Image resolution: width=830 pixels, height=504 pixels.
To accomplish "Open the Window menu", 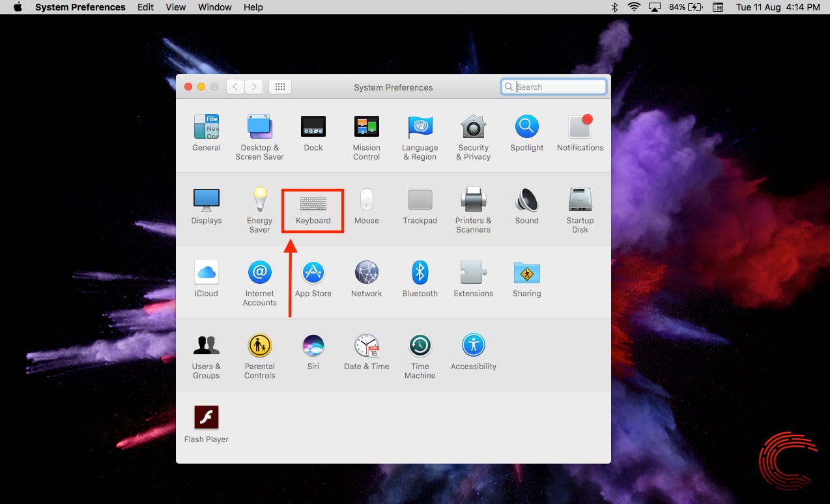I will coord(215,7).
